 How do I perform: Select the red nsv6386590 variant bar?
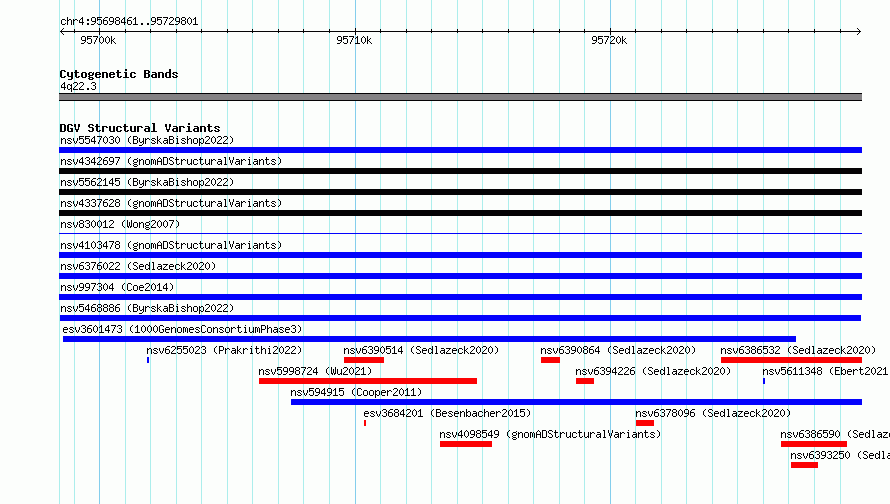click(x=814, y=444)
